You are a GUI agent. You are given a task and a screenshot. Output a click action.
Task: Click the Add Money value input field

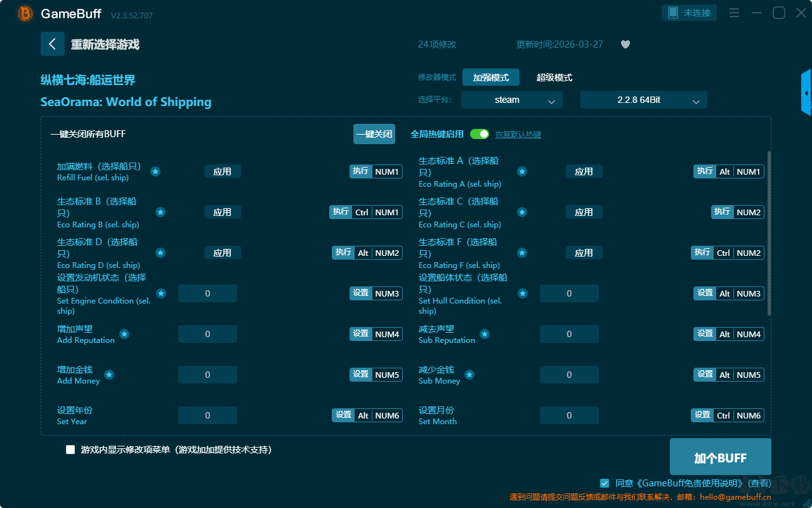click(x=207, y=375)
